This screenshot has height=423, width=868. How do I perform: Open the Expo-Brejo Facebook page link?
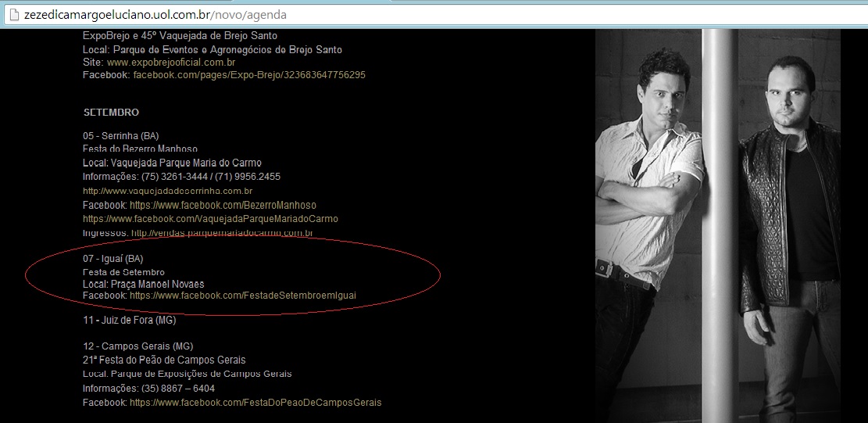click(249, 75)
